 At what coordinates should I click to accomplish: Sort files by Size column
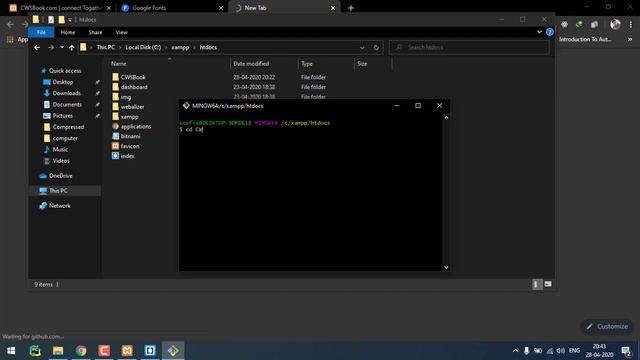pyautogui.click(x=362, y=64)
